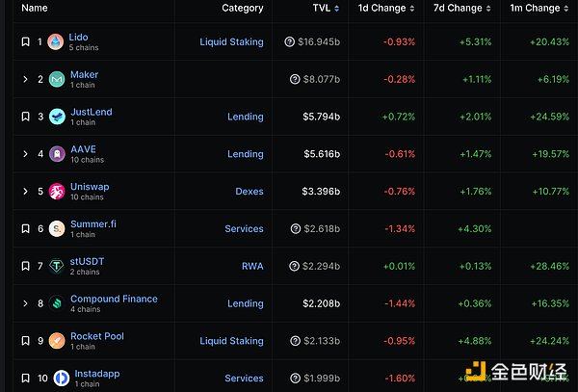
Task: Expand the Compound Finance row
Action: point(25,303)
